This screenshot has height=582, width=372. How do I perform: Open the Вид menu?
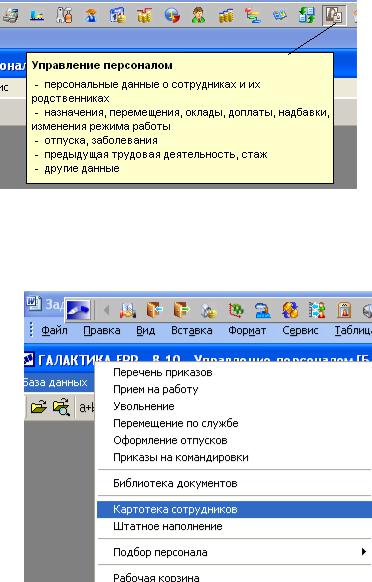click(146, 330)
